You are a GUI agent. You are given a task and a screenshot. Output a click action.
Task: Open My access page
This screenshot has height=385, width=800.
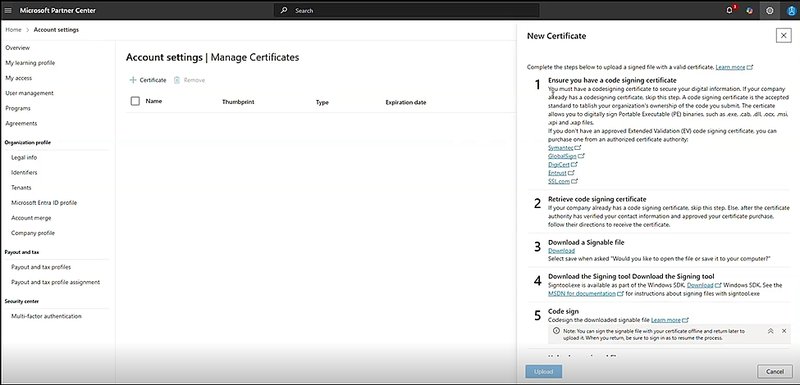18,78
